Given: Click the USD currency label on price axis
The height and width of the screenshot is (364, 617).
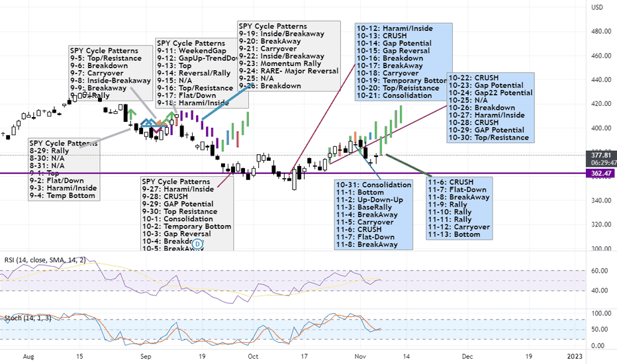Looking at the screenshot, I should (597, 7).
